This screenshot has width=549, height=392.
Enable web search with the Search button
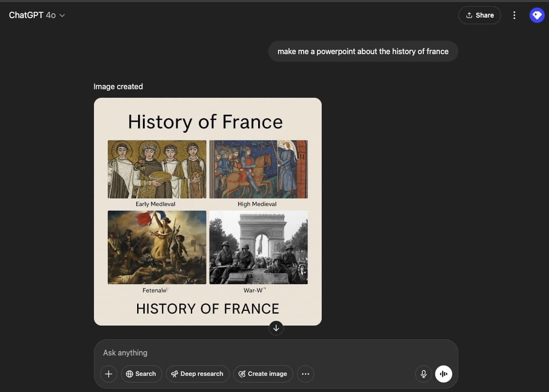click(141, 374)
